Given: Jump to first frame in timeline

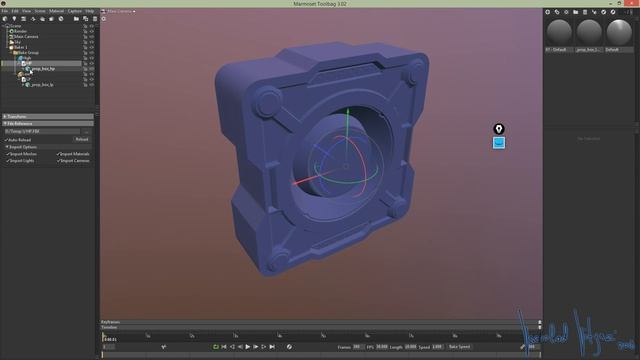Looking at the screenshot, I should pyautogui.click(x=224, y=347).
